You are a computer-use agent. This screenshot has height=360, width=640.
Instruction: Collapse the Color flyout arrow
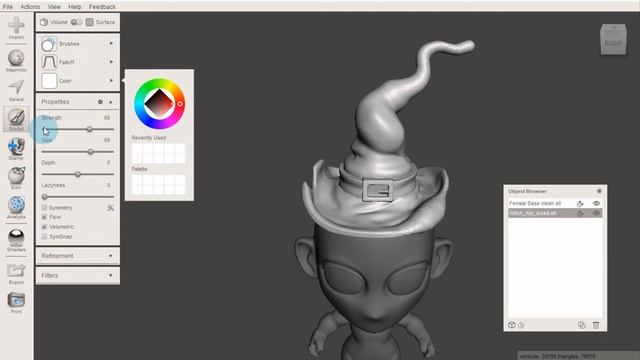111,81
